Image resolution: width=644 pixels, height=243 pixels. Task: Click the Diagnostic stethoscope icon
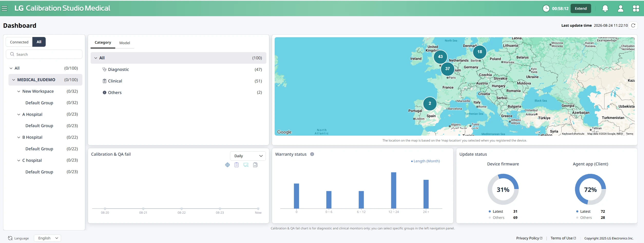(104, 69)
